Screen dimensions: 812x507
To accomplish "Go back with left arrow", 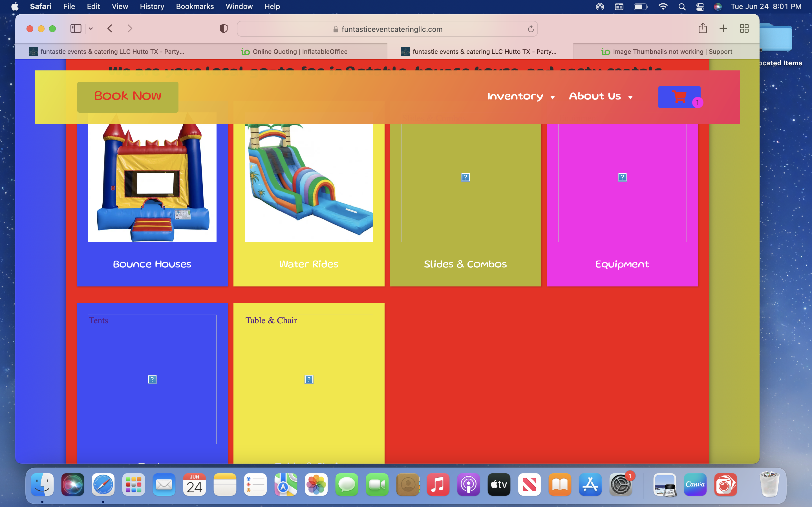I will pos(110,28).
